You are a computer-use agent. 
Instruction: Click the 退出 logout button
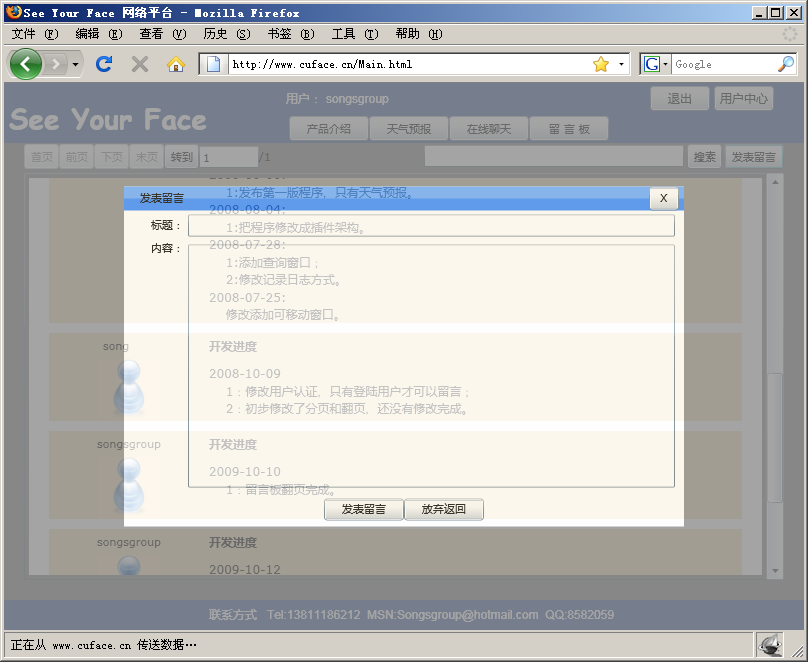pyautogui.click(x=680, y=98)
